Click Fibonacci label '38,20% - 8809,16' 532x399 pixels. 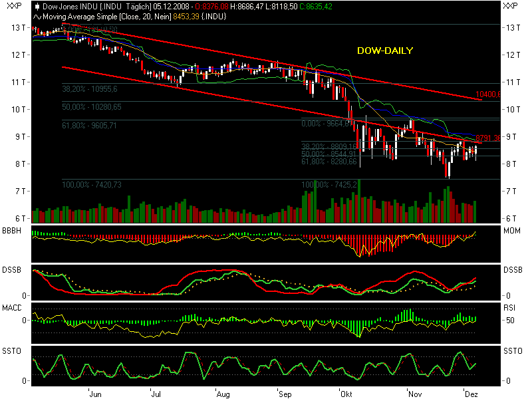329,146
